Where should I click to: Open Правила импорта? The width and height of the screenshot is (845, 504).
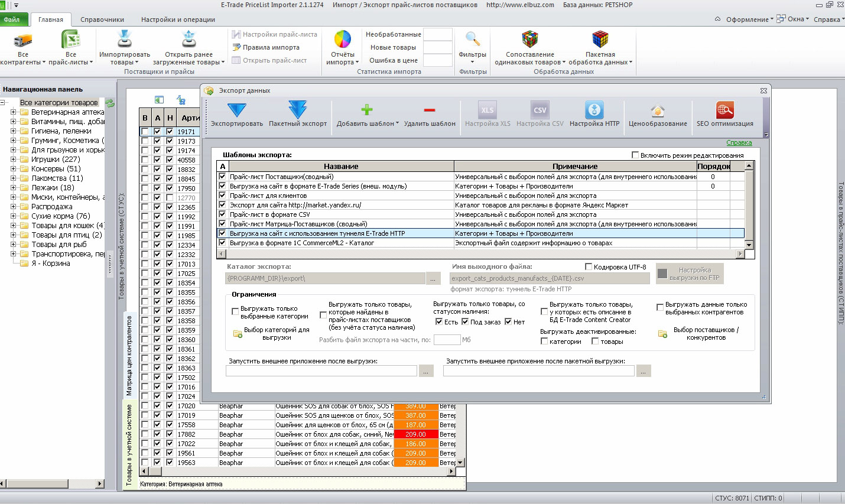(x=266, y=47)
